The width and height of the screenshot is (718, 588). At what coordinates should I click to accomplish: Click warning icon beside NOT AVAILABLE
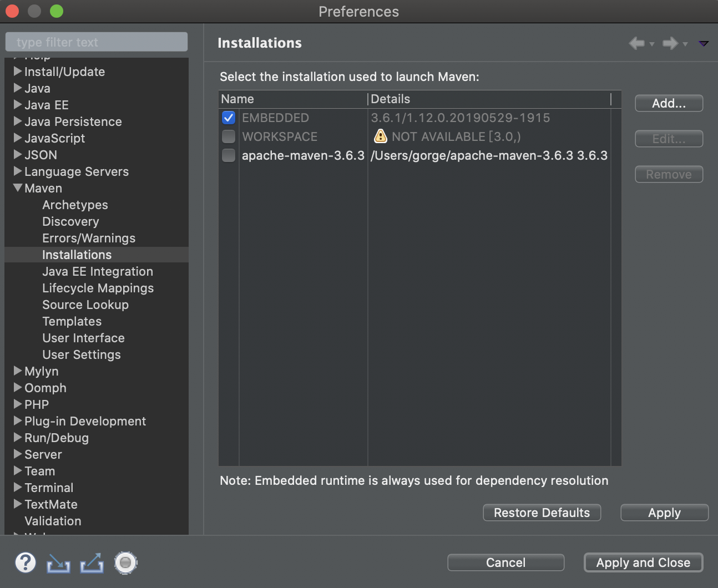(380, 136)
